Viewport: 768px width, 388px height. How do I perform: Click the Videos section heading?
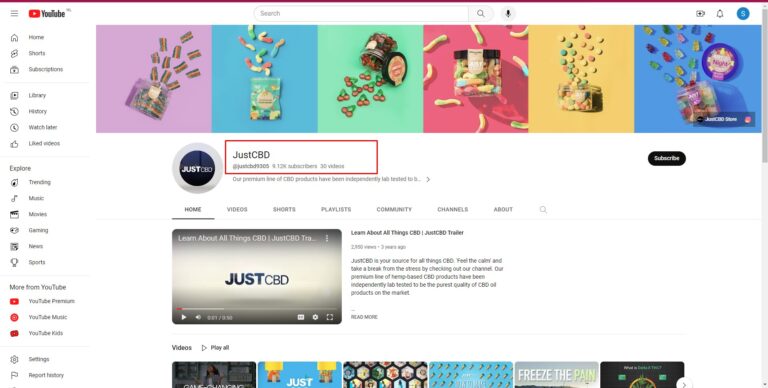182,348
